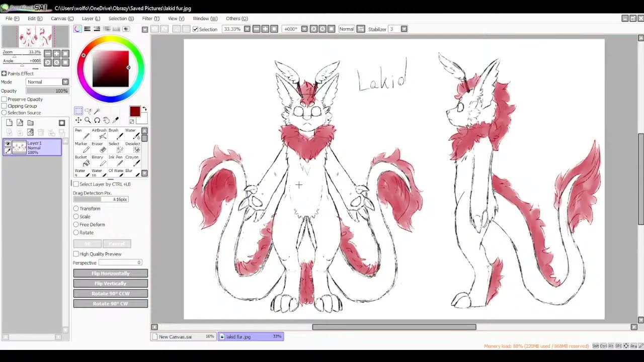Create a new linework layer

tap(20, 123)
